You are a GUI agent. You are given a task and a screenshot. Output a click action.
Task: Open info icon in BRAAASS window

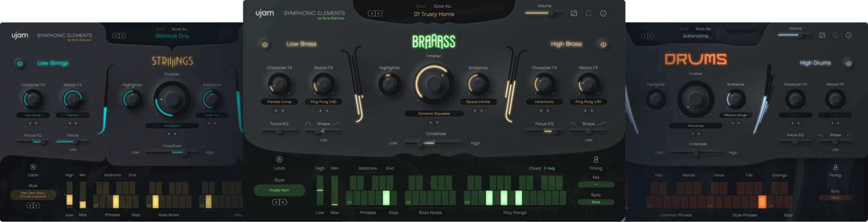coord(603,14)
